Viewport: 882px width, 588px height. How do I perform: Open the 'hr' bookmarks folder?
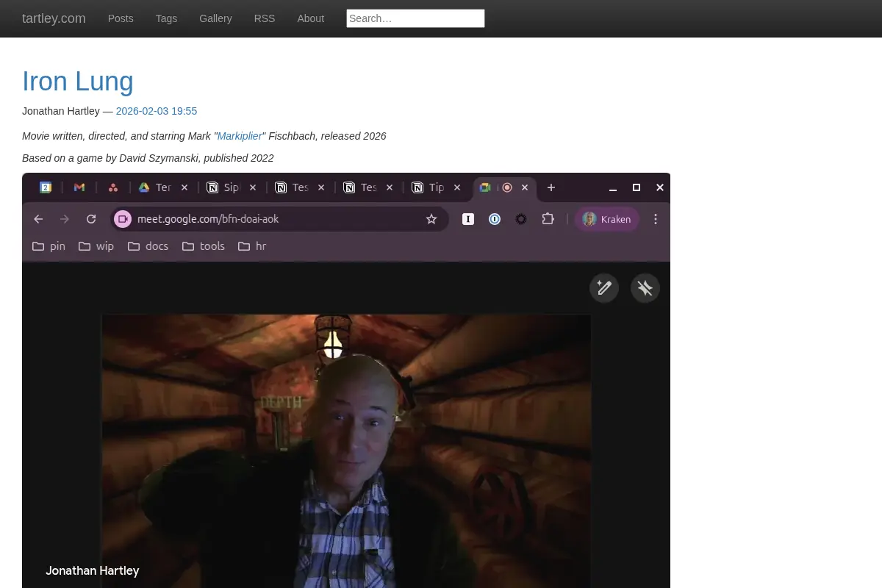252,246
